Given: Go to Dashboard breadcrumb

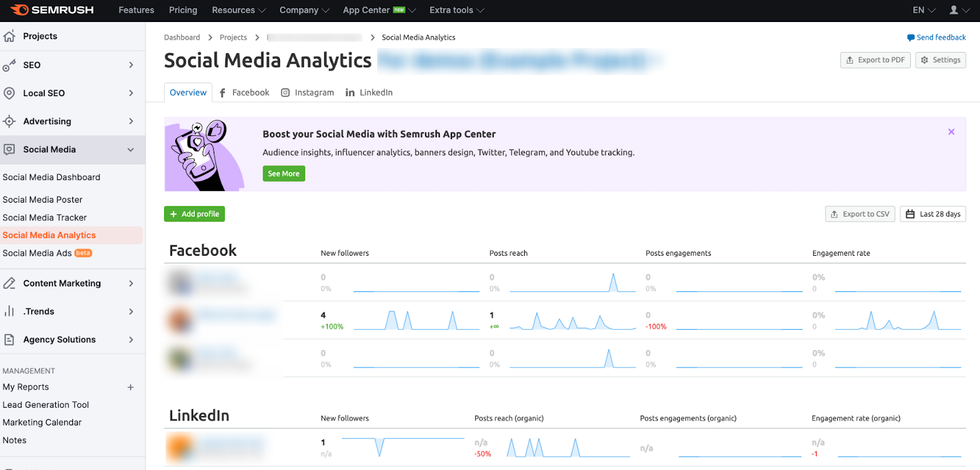Looking at the screenshot, I should (x=182, y=38).
